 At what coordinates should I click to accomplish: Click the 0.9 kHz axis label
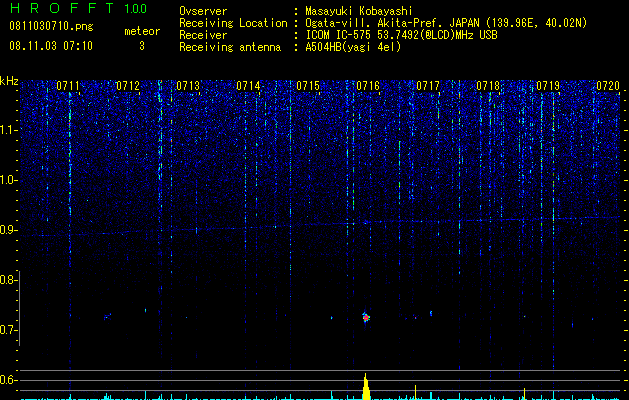tap(8, 230)
